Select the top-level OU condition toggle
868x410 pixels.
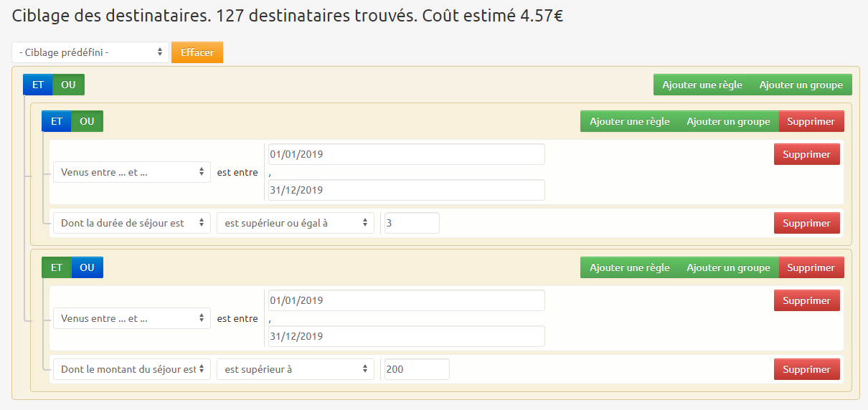(68, 85)
